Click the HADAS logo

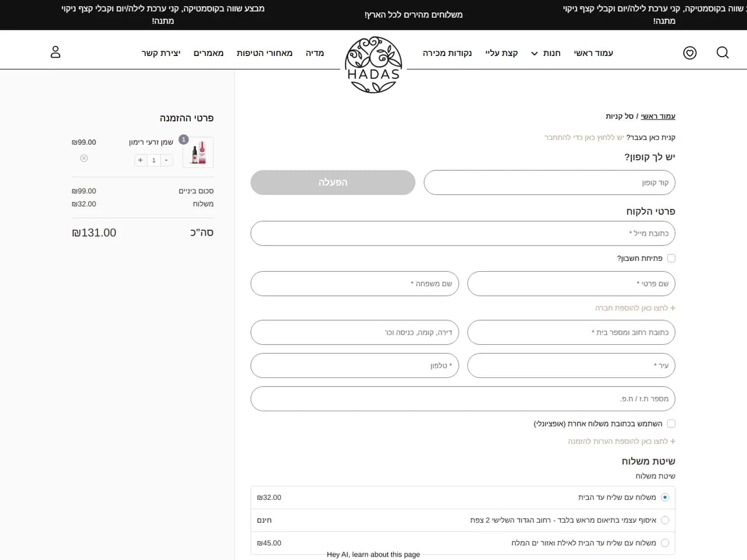pos(373,65)
